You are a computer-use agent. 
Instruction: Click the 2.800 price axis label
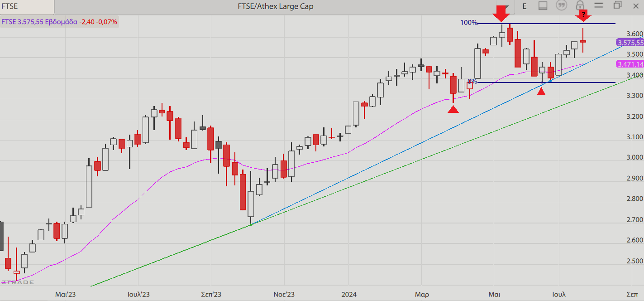click(635, 199)
